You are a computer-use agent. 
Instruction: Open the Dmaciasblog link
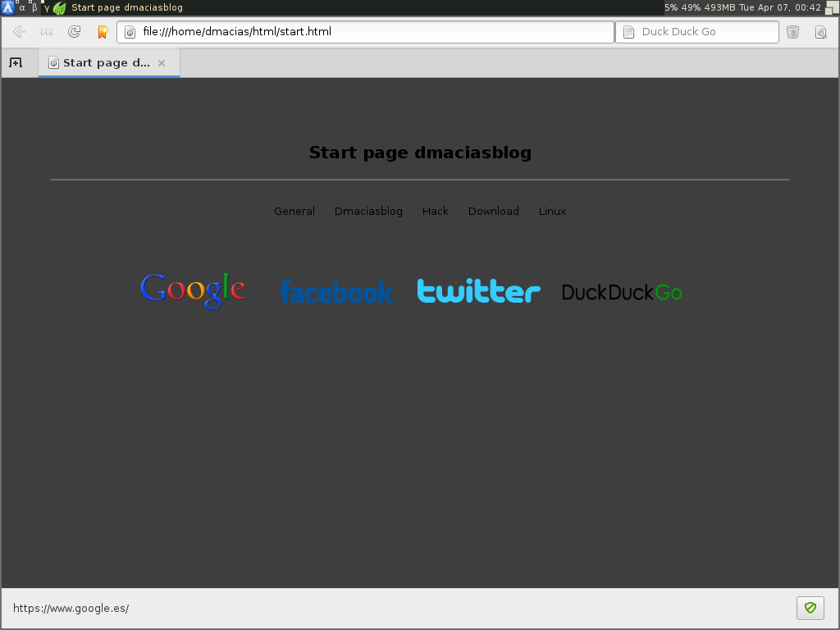[x=368, y=211]
